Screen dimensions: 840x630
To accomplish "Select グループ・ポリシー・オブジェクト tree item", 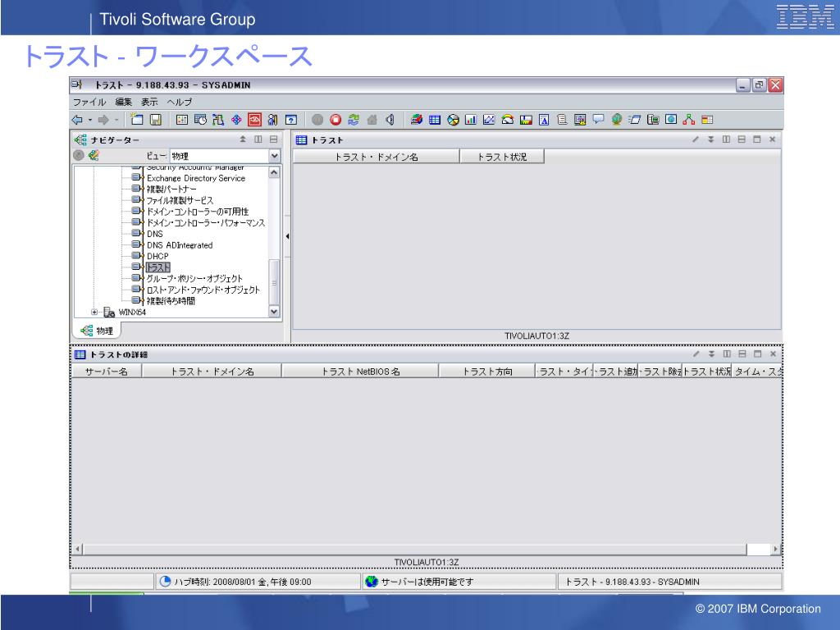I will tap(194, 279).
